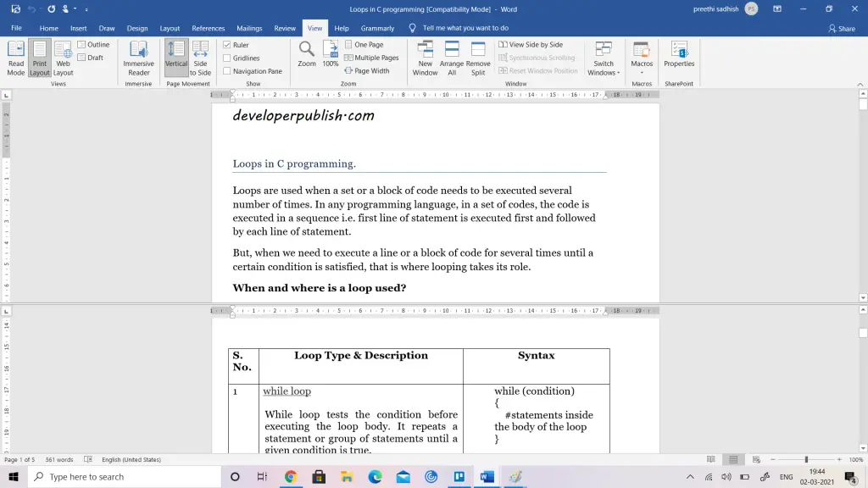The image size is (868, 488).
Task: Click the Redo icon in the title bar
Action: pyautogui.click(x=51, y=8)
